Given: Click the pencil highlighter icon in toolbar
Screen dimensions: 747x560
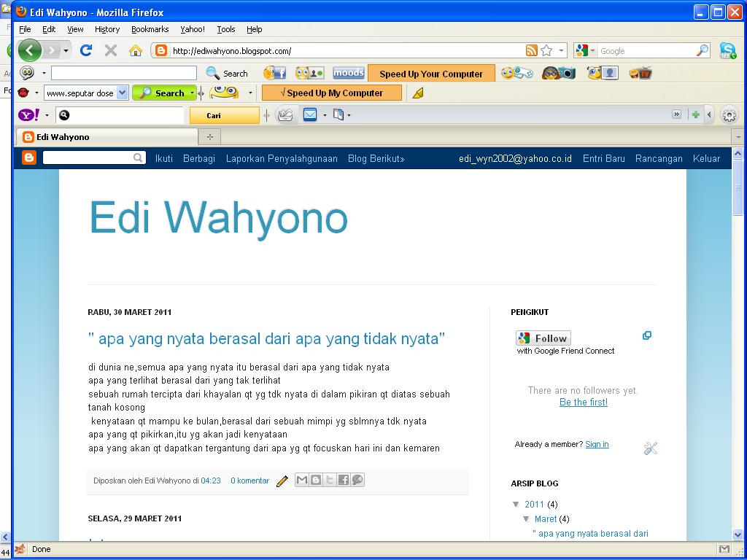Looking at the screenshot, I should click(418, 93).
